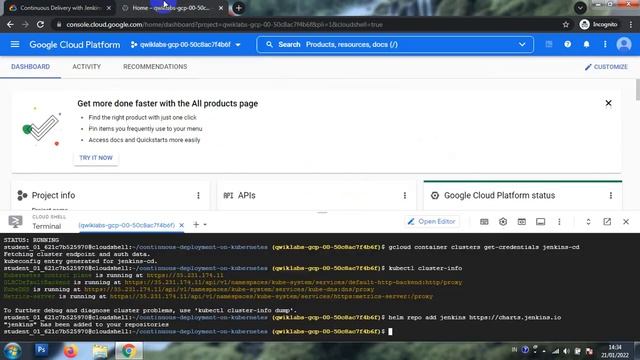The image size is (640, 360).
Task: Open the notifications bell
Action: [586, 44]
